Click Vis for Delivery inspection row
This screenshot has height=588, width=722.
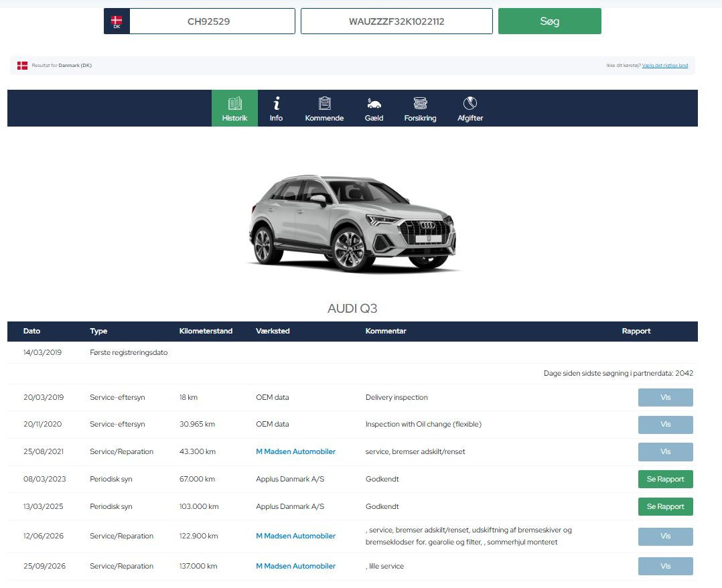pyautogui.click(x=665, y=397)
